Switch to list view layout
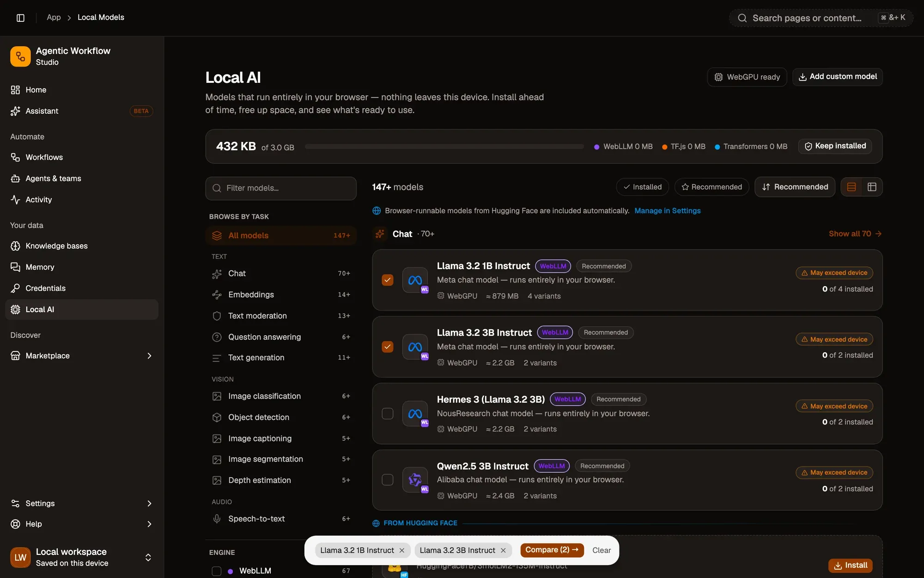The height and width of the screenshot is (578, 924). point(851,187)
